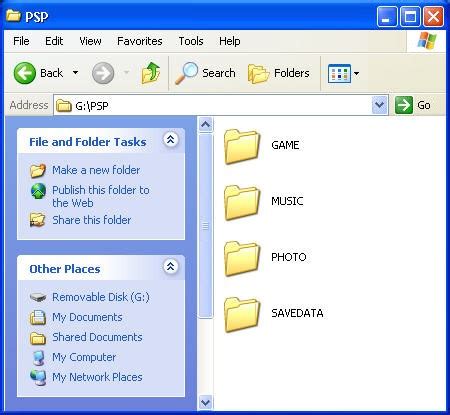Collapse the Other Places panel
450x415 pixels.
click(x=171, y=266)
